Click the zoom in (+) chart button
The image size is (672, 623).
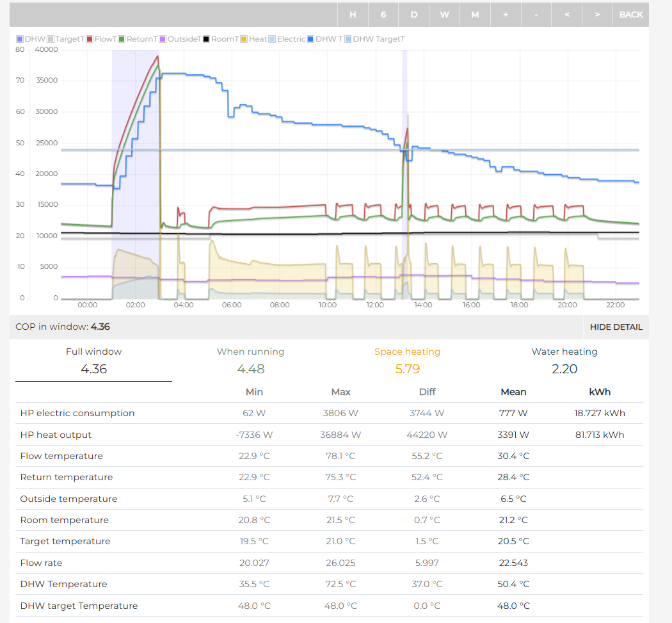[x=506, y=15]
